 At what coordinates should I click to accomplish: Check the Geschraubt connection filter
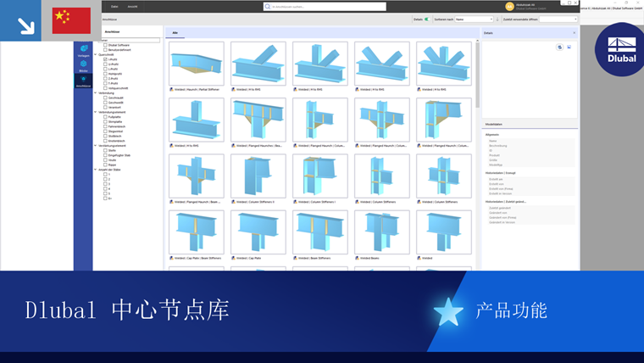click(x=105, y=98)
